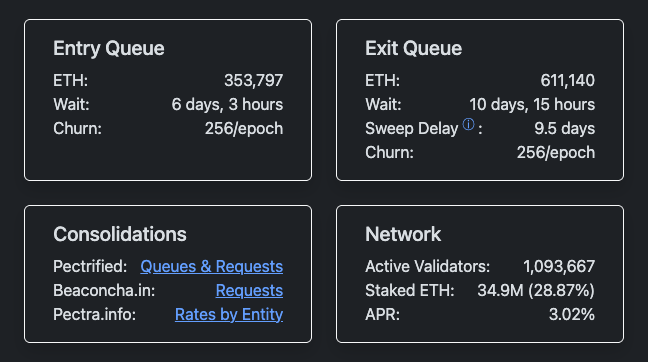Click the Sweep Delay label
Image resolution: width=648 pixels, height=362 pixels.
click(x=412, y=129)
